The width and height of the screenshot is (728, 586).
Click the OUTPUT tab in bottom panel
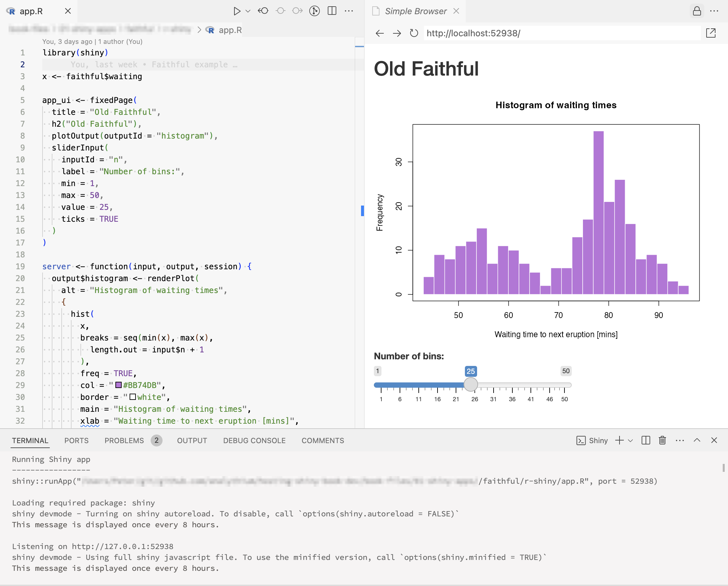192,441
